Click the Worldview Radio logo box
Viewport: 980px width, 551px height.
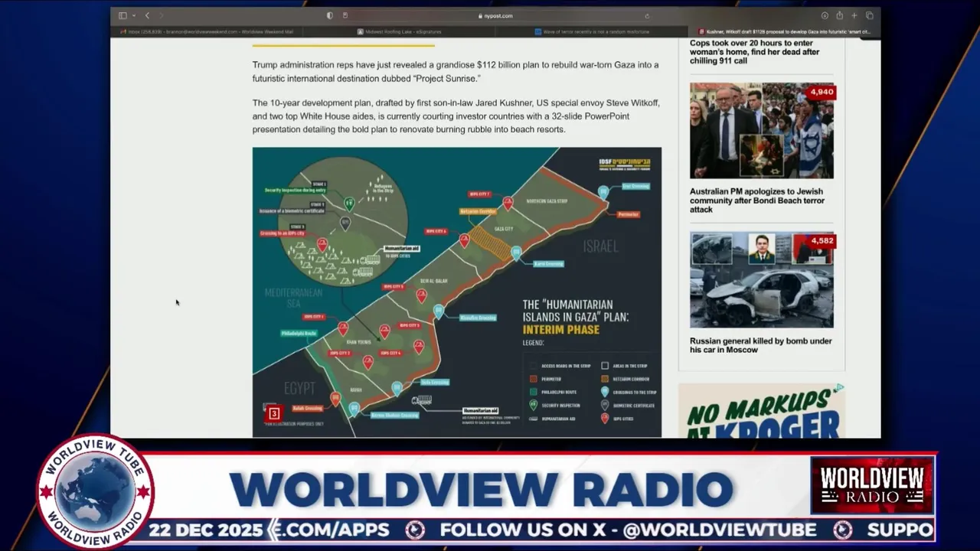coord(873,484)
